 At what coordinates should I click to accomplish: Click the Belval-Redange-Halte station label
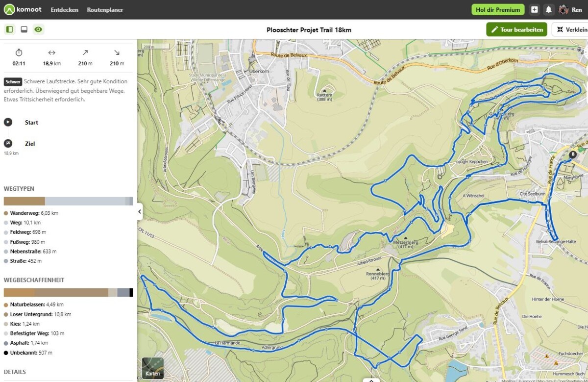tap(556, 242)
